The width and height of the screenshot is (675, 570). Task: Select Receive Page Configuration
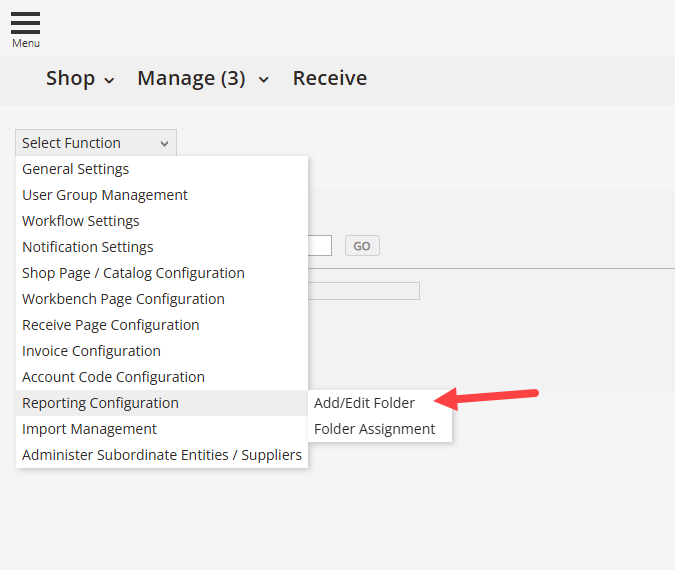pos(162,325)
